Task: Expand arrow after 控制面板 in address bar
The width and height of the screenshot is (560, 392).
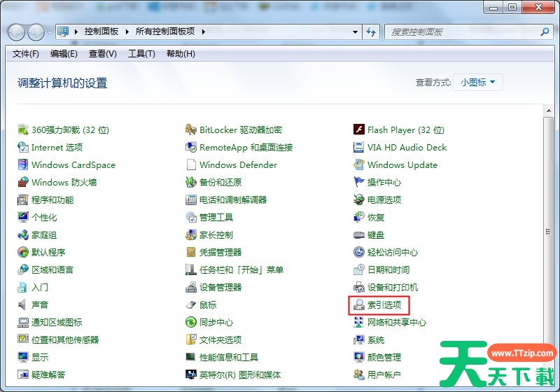Action: tap(127, 31)
